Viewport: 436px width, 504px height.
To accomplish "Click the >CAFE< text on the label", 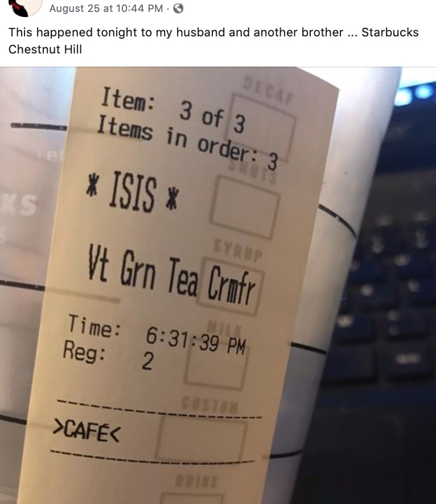I will click(x=86, y=431).
